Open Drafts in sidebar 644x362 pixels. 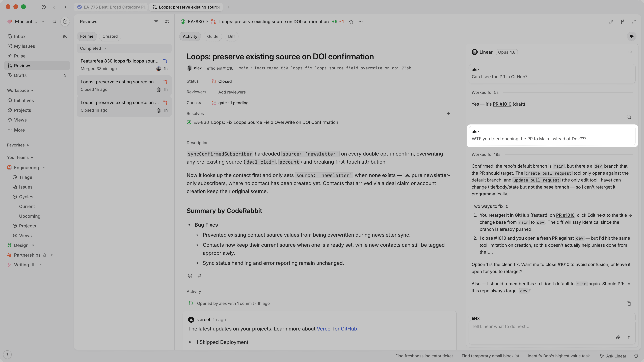click(x=37, y=75)
